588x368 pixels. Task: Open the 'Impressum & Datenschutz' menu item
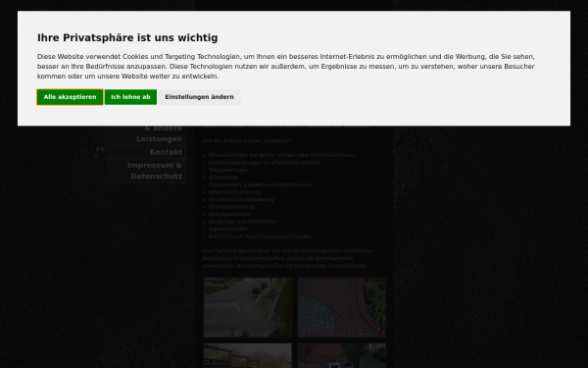pyautogui.click(x=146, y=171)
